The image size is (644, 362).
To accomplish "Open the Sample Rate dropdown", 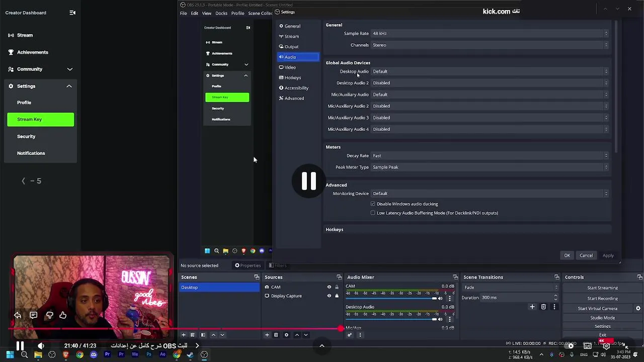I will point(490,34).
